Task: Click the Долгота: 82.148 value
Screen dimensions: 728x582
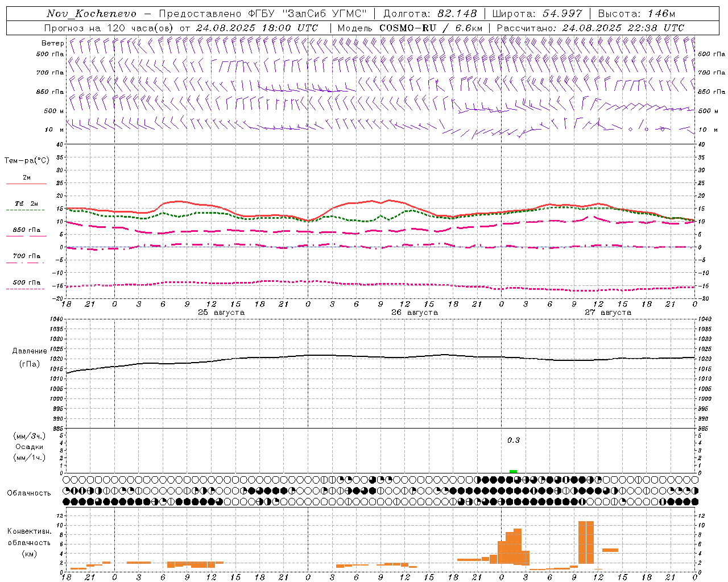Action: [430, 14]
